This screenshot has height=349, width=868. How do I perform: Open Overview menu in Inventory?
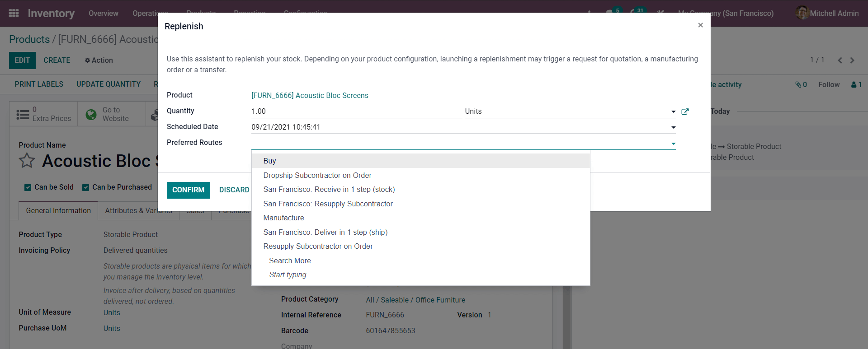(104, 13)
